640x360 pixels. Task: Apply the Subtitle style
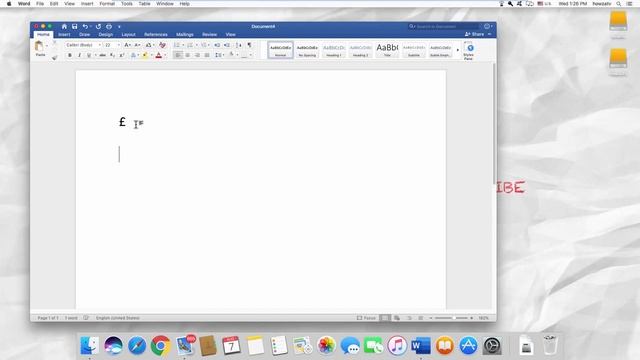coord(413,50)
